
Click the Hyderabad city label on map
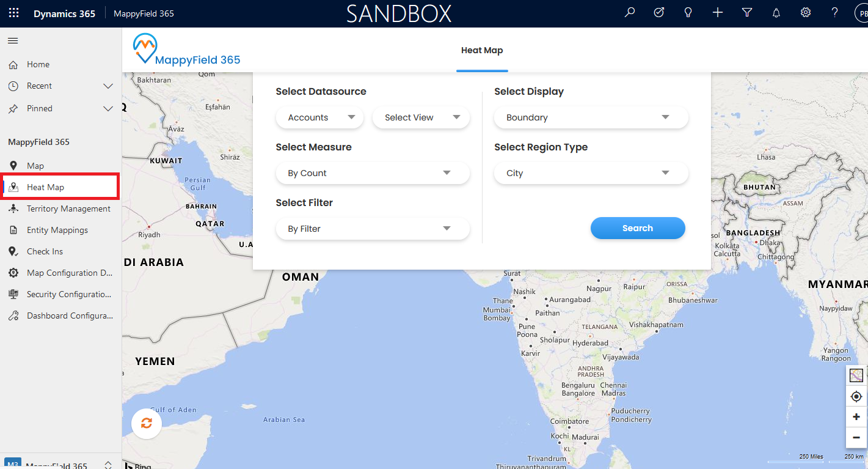(591, 343)
